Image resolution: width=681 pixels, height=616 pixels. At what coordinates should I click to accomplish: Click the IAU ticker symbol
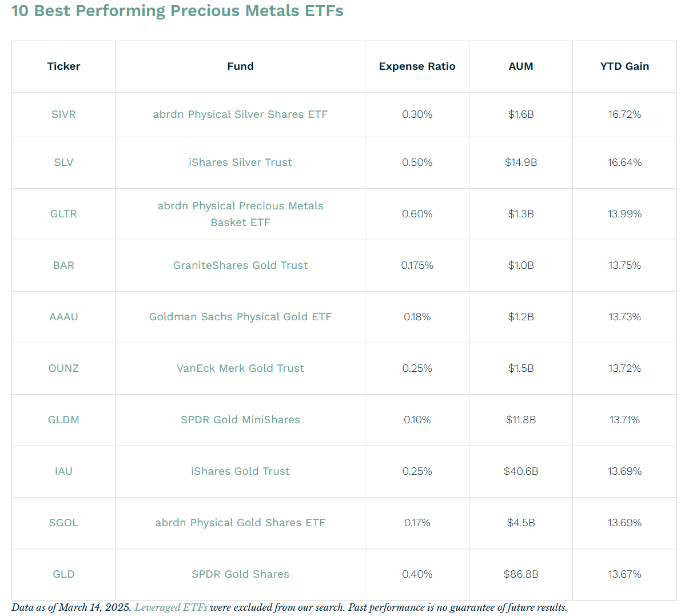tap(63, 471)
